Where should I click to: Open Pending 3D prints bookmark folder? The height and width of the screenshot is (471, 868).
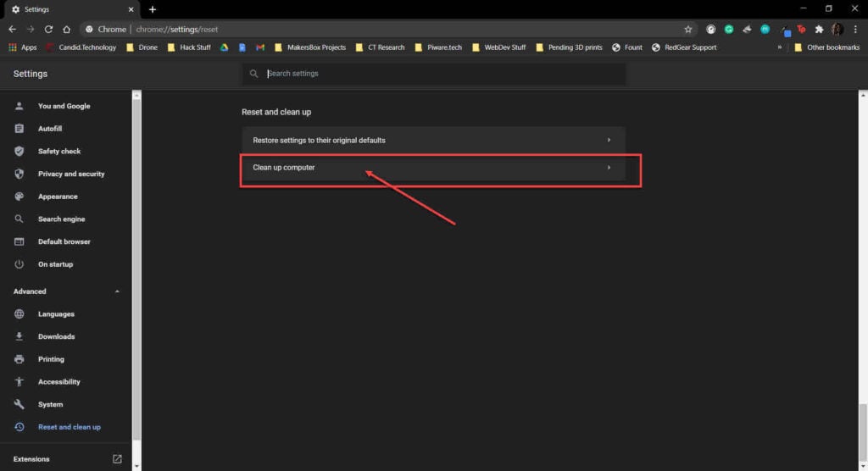coord(569,47)
